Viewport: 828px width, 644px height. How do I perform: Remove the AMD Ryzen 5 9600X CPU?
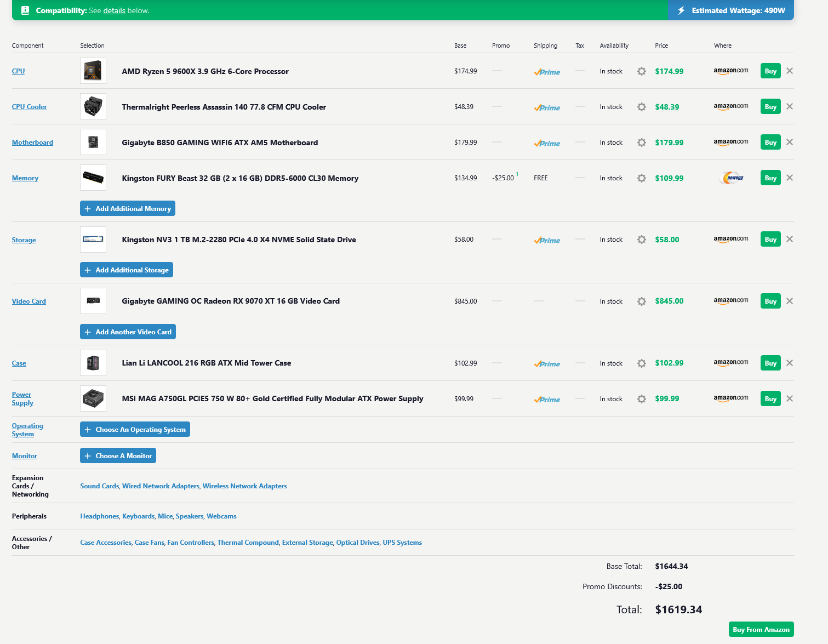790,71
